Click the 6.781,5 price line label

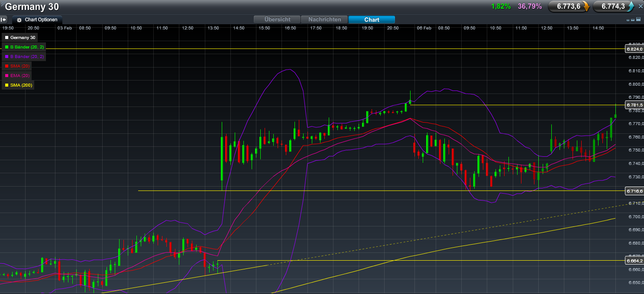(x=634, y=105)
